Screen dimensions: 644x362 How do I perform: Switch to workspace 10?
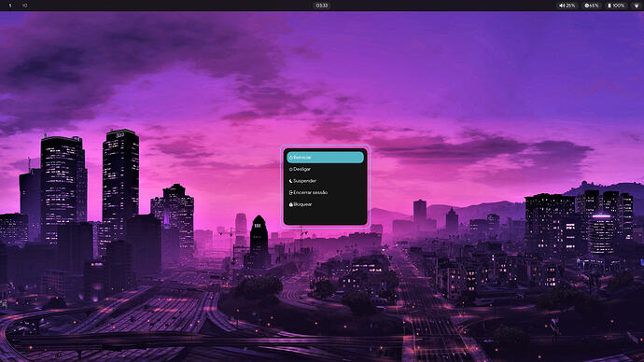click(x=24, y=6)
